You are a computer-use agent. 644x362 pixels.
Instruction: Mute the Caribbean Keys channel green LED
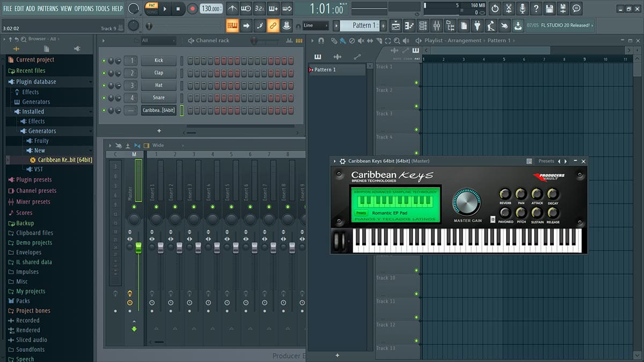[x=104, y=110]
